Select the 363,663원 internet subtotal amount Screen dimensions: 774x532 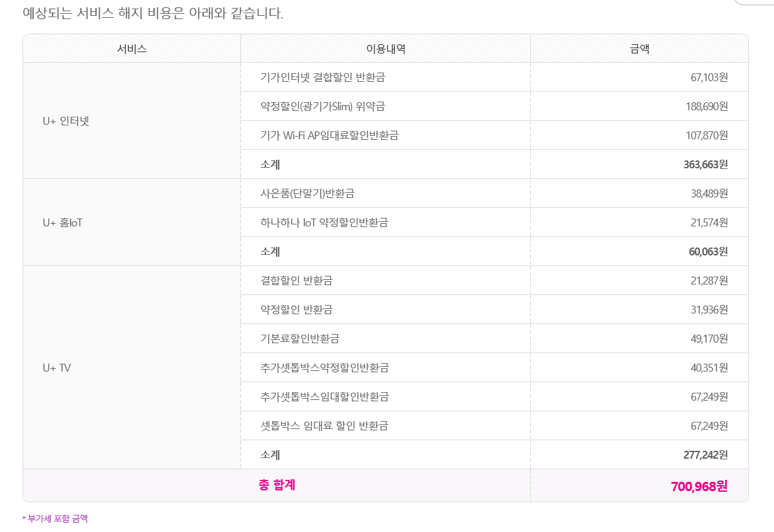(705, 165)
